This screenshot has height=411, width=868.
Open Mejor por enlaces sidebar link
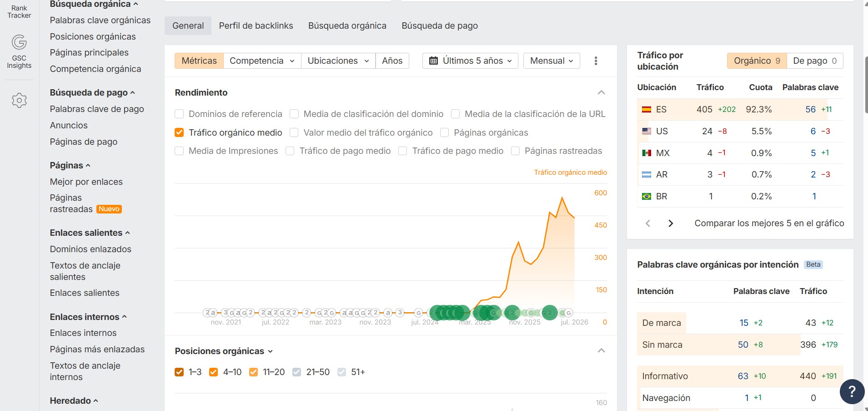click(86, 182)
